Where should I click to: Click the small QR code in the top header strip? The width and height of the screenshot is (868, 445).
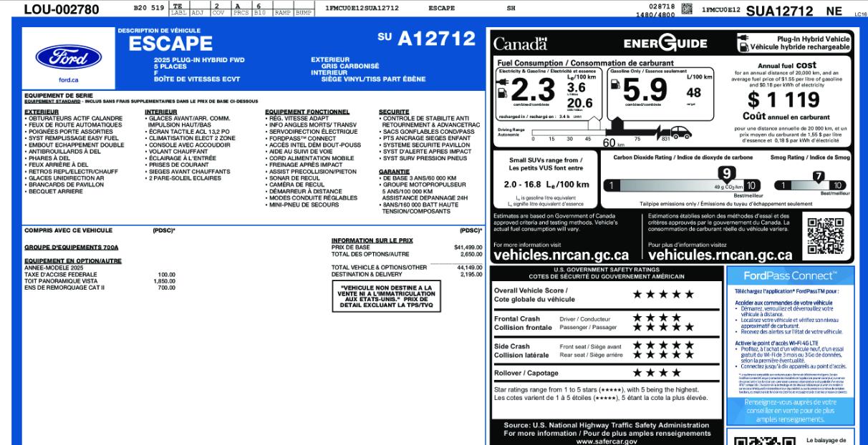pyautogui.click(x=688, y=9)
